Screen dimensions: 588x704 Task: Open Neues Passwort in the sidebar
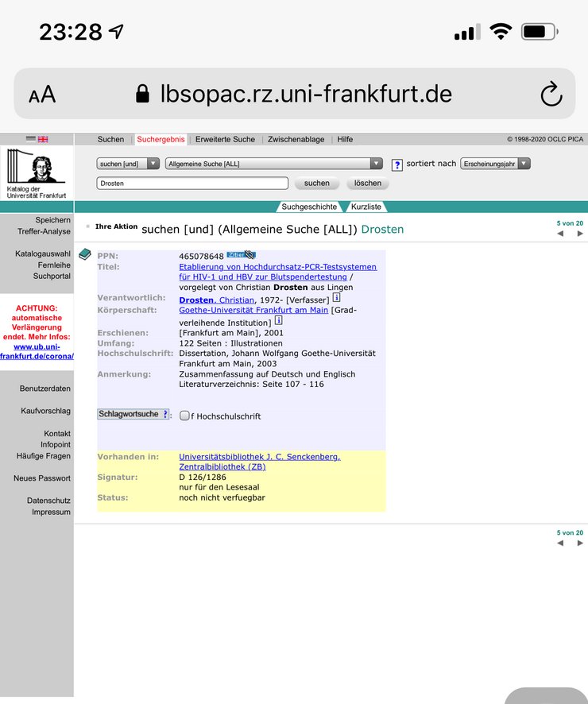(42, 478)
